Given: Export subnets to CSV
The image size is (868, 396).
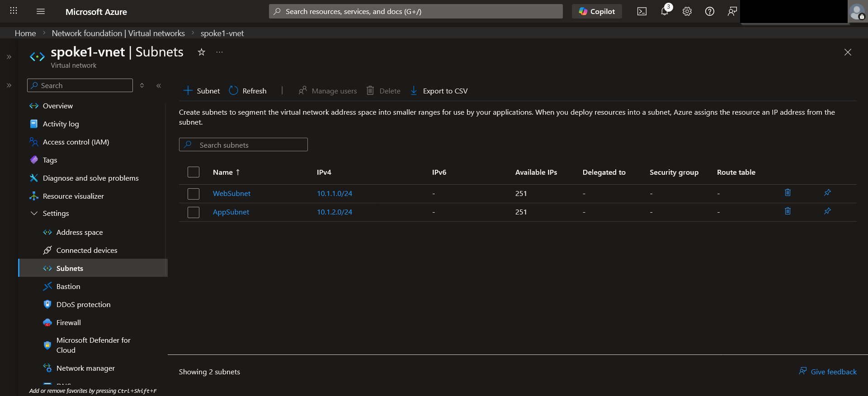Looking at the screenshot, I should (439, 91).
